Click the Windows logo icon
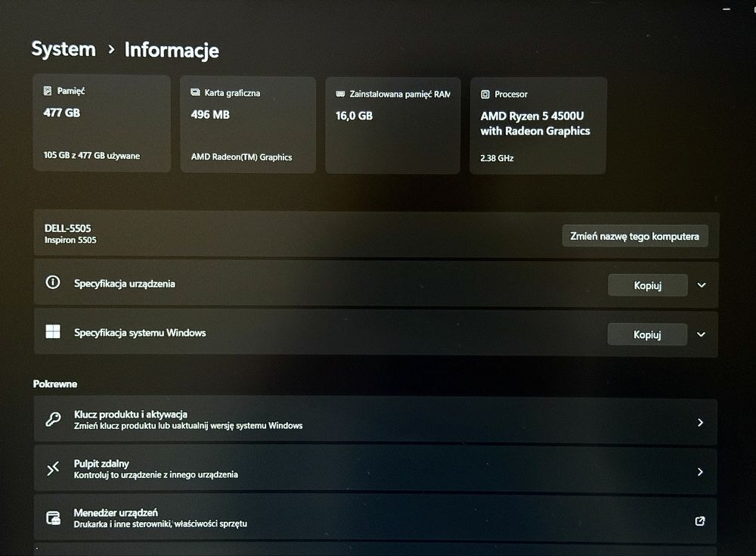This screenshot has height=556, width=756. pos(53,331)
